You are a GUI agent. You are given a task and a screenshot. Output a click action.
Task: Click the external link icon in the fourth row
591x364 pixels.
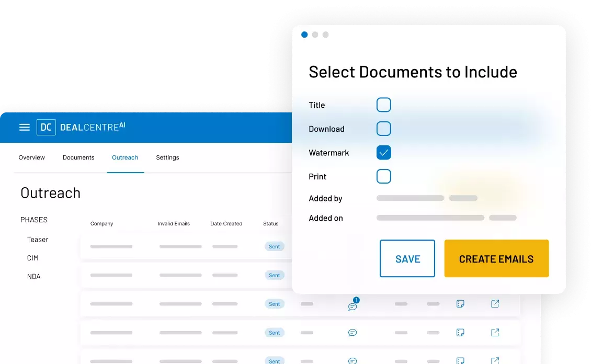(495, 332)
